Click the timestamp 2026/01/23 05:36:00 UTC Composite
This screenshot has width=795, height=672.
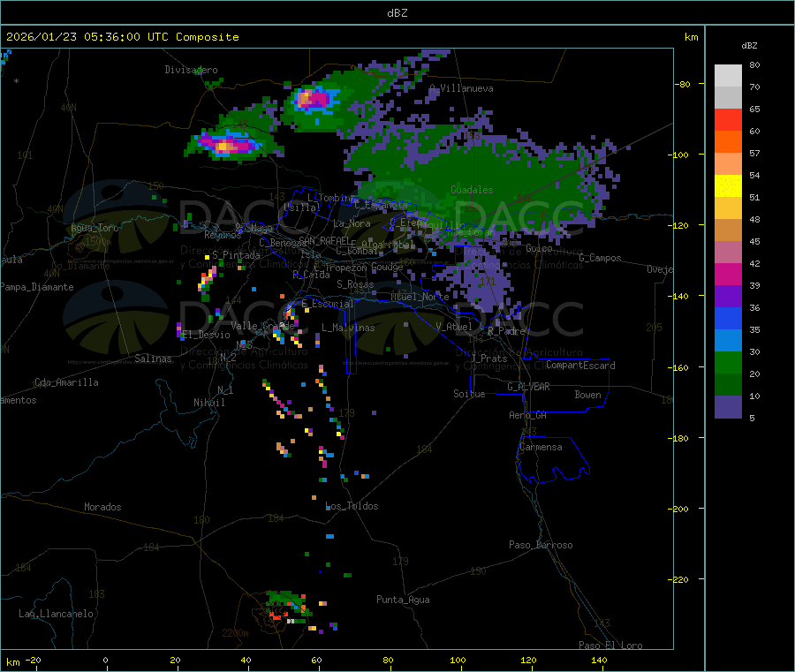click(x=122, y=37)
